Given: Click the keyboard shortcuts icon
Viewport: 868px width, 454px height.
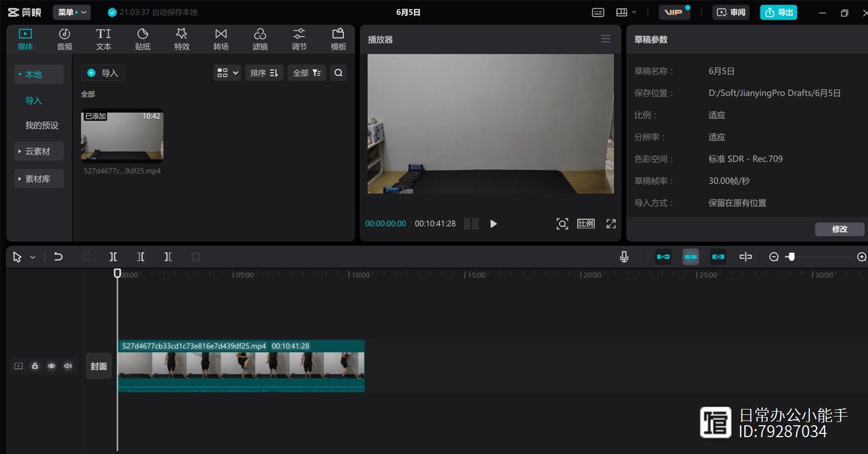Looking at the screenshot, I should (598, 12).
